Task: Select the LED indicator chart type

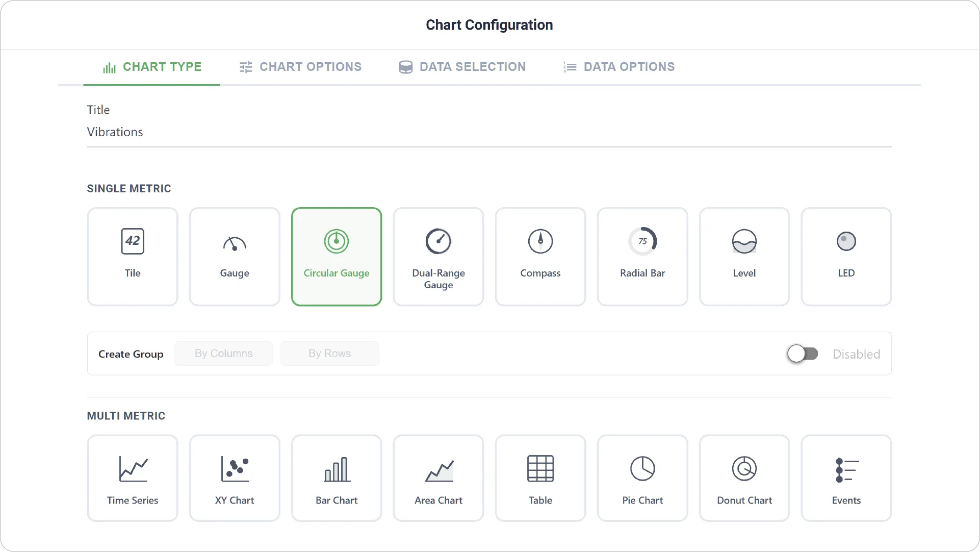Action: [846, 257]
